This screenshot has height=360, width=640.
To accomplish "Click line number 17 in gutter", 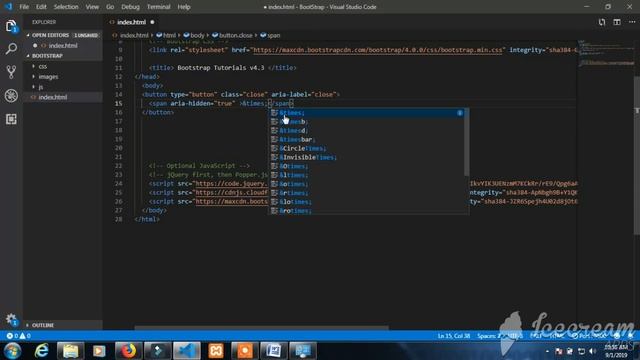I will point(118,121).
